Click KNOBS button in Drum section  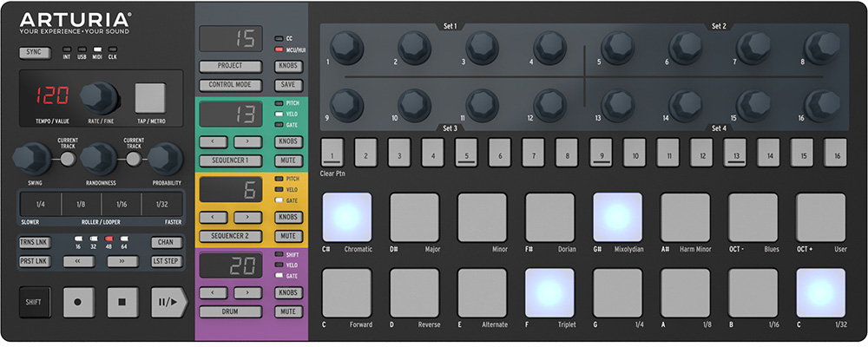click(288, 292)
